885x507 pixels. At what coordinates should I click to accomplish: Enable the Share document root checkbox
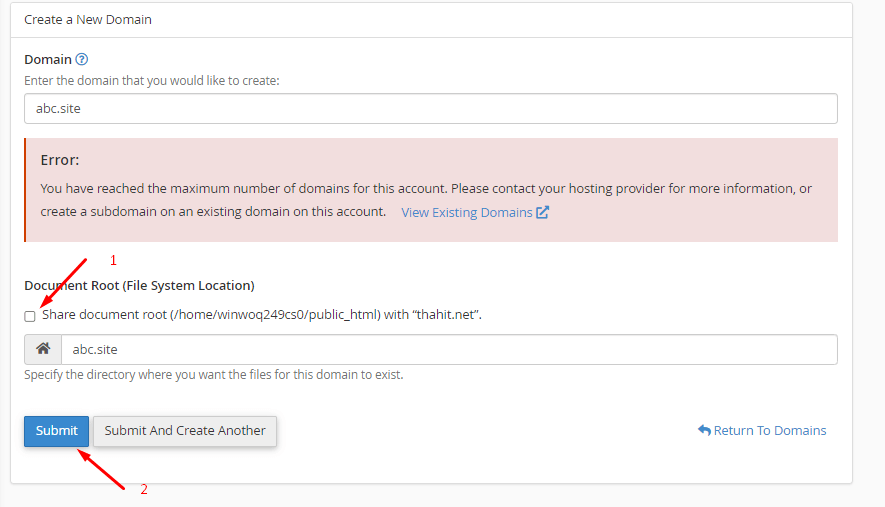pos(30,316)
